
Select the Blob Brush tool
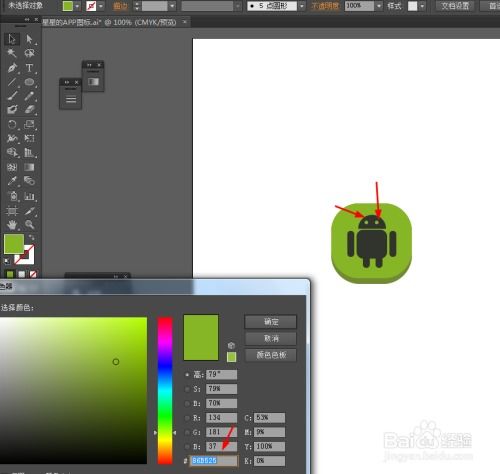(x=12, y=110)
